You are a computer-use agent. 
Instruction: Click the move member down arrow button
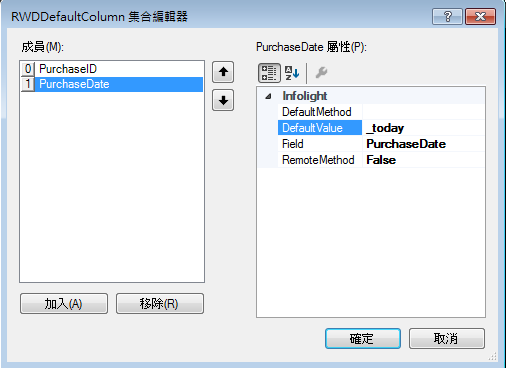click(x=223, y=100)
